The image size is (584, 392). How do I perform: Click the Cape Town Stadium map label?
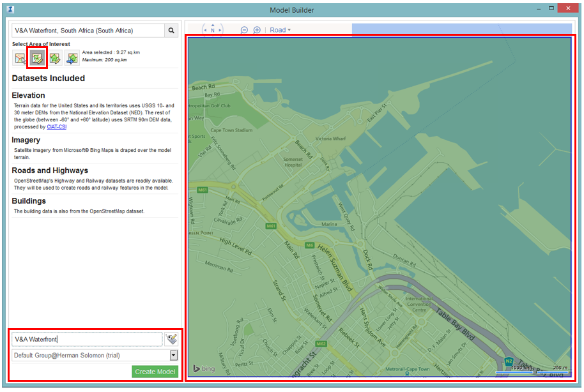231,130
